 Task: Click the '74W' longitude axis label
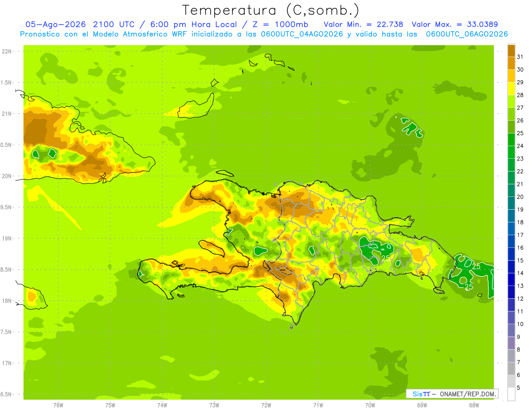point(162,405)
